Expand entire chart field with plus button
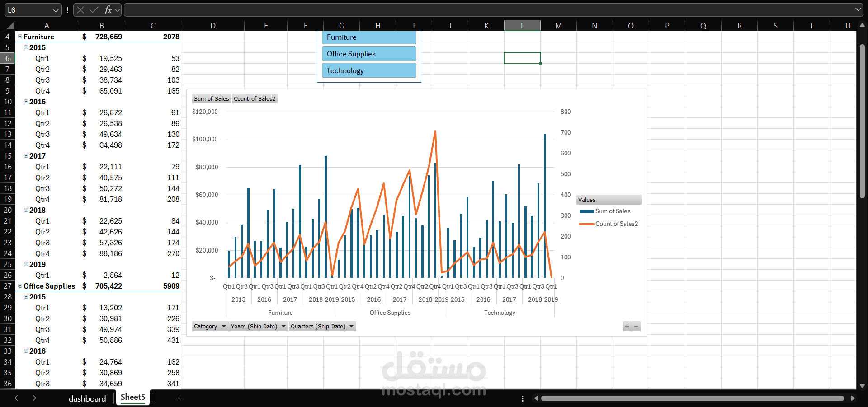868x407 pixels. (627, 326)
